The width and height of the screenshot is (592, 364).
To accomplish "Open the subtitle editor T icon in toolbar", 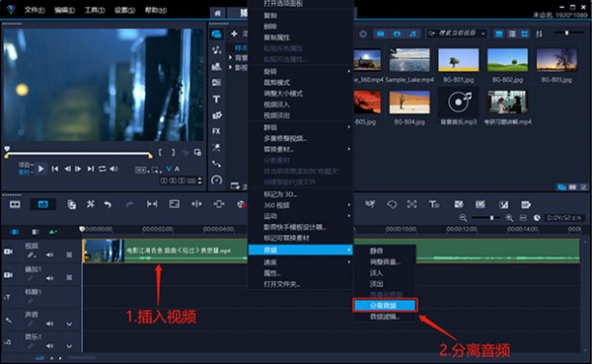I will 434,204.
